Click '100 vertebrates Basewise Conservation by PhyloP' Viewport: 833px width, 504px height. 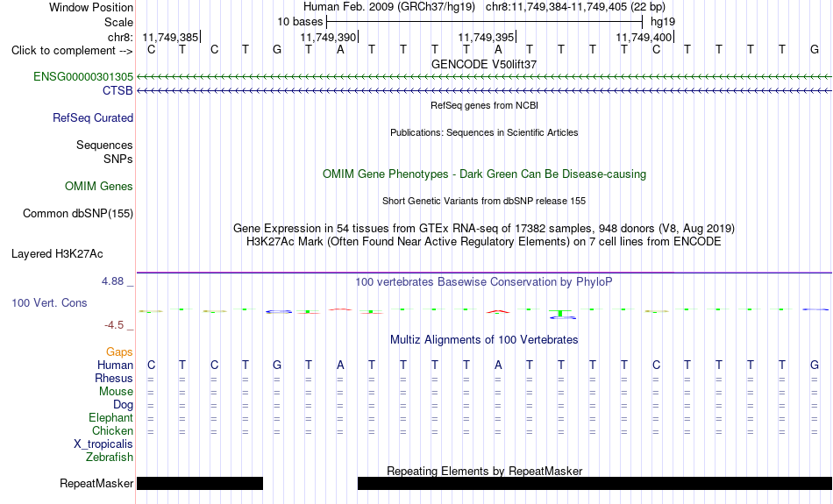click(484, 282)
